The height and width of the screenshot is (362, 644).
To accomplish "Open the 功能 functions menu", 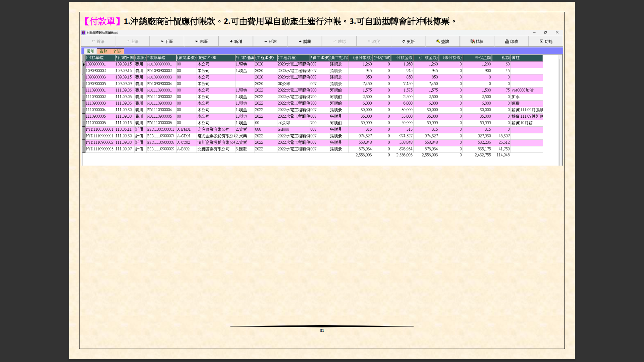I will click(546, 42).
